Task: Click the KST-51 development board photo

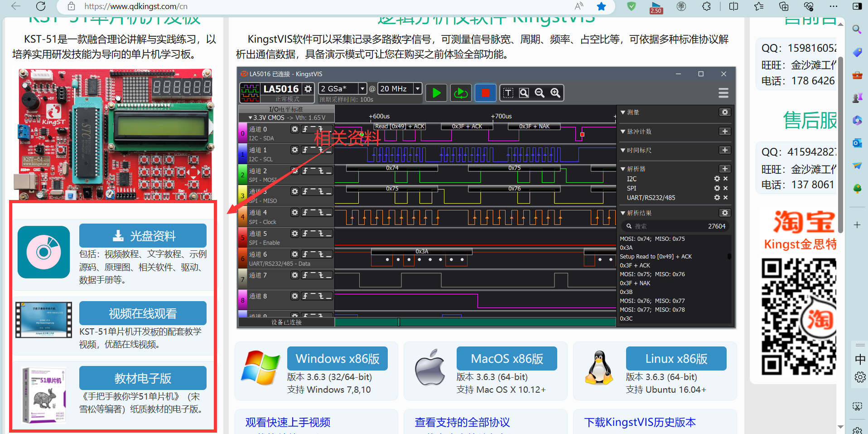Action: point(115,134)
